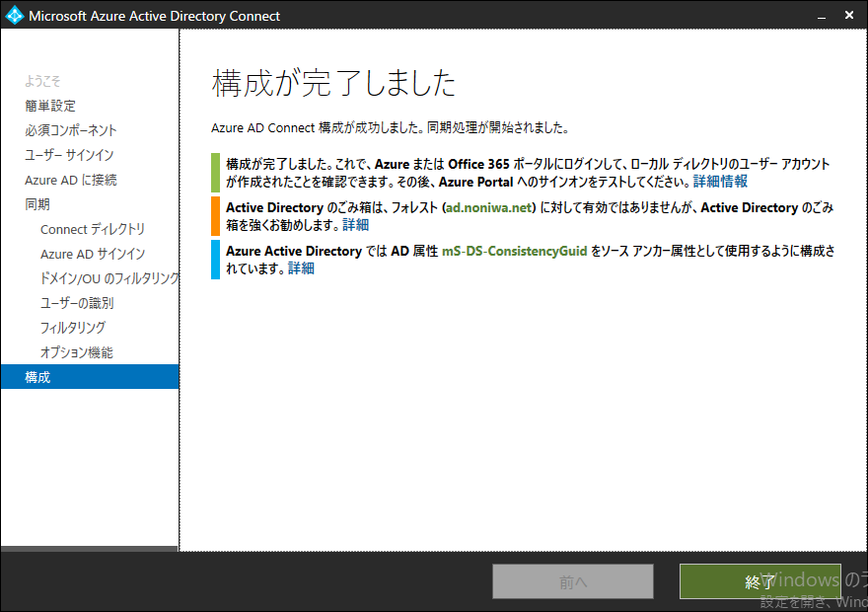868x612 pixels.
Task: Go to 必須コンポーネント step
Action: point(71,130)
